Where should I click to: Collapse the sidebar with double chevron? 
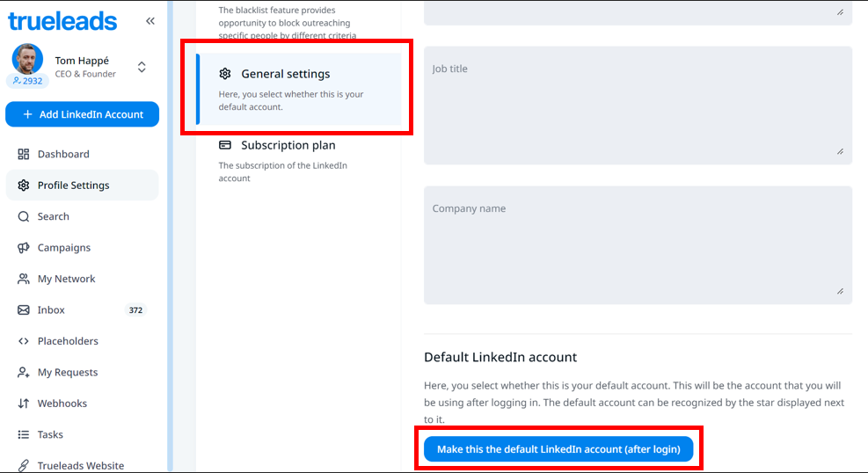(150, 21)
